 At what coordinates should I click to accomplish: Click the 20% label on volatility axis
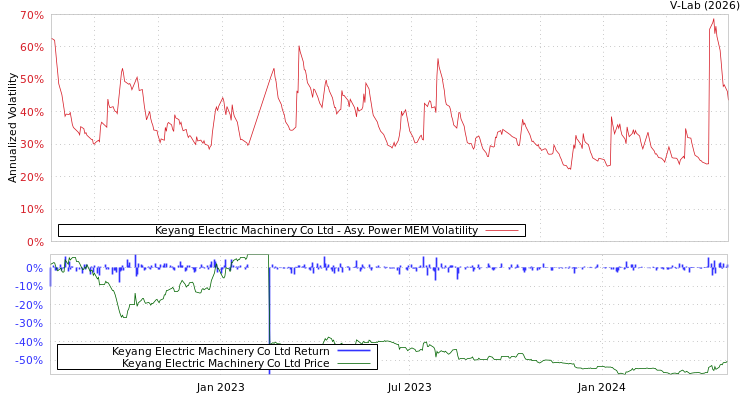(31, 178)
